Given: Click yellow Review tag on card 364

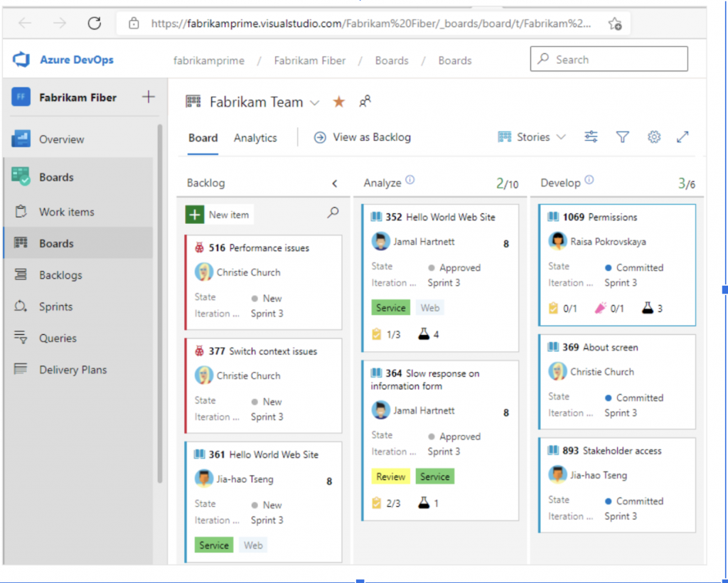Looking at the screenshot, I should click(390, 476).
